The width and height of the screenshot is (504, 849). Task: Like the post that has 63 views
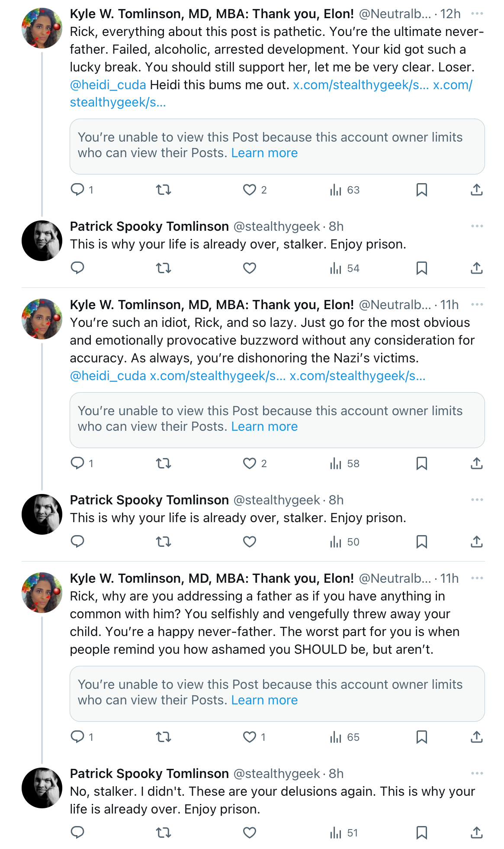250,190
